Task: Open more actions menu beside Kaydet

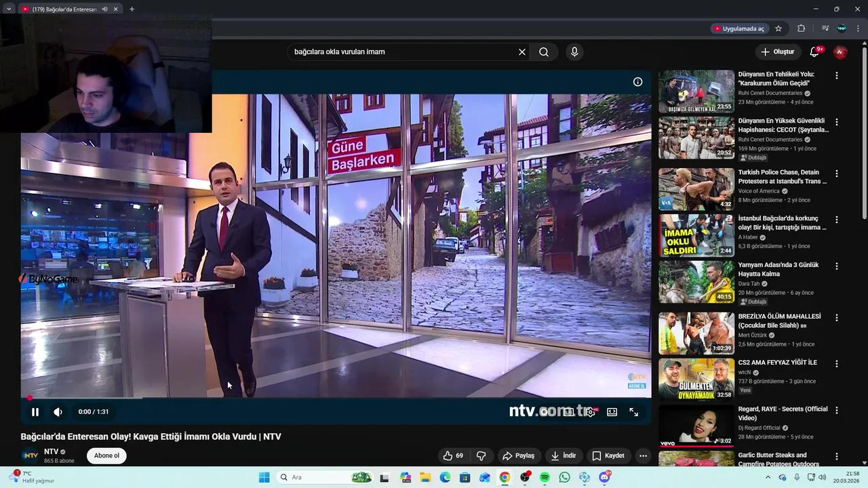Action: 643,455
